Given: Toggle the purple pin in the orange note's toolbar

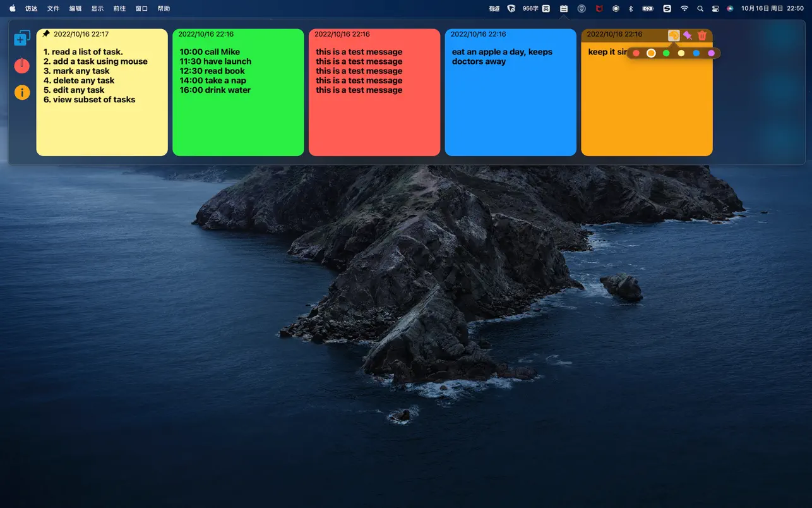Looking at the screenshot, I should pyautogui.click(x=688, y=35).
